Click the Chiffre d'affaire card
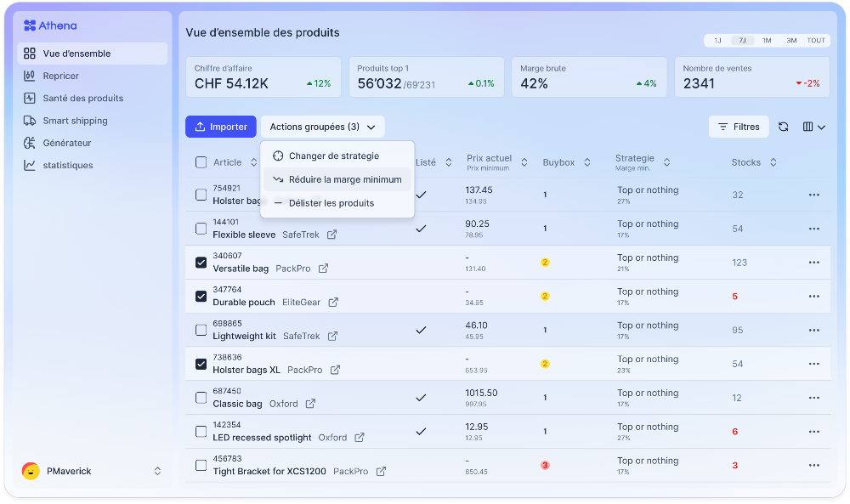This screenshot has width=850, height=504. (x=263, y=77)
